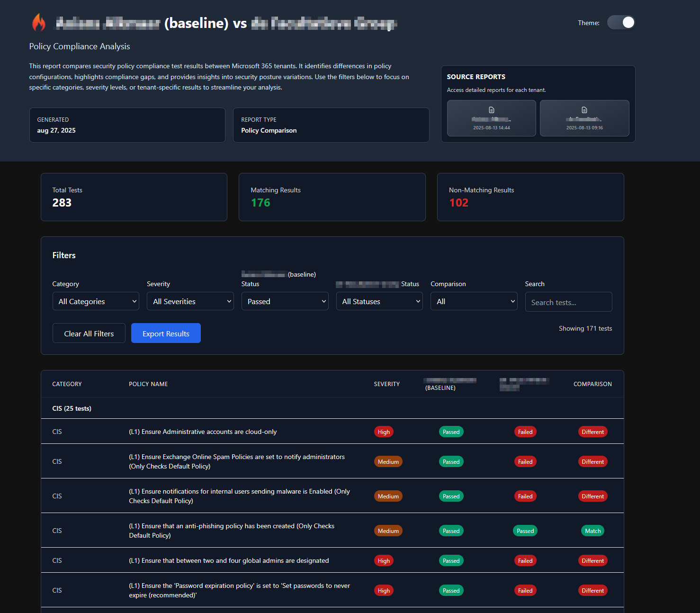Select the Non-Matching Results card
Viewport: 700px width, 613px height.
point(530,197)
